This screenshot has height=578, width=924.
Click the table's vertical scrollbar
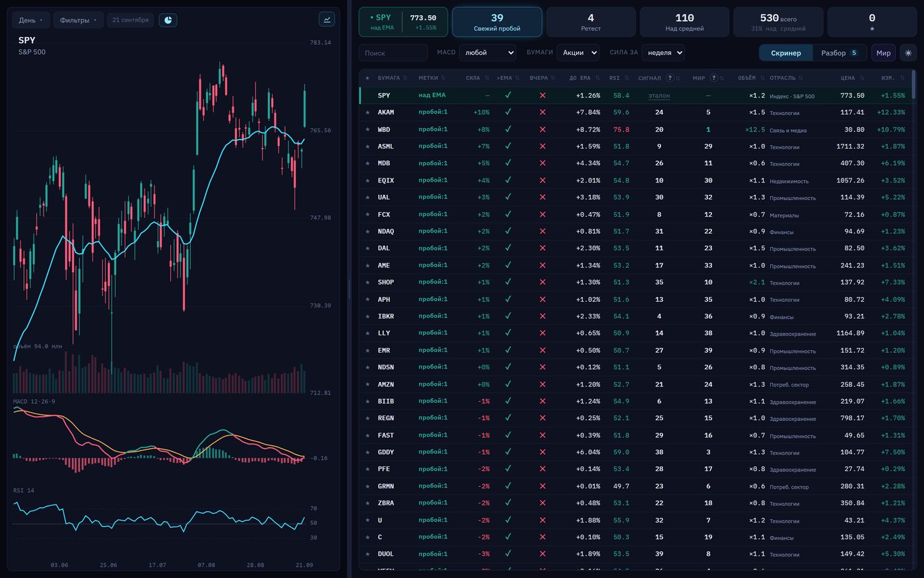(x=913, y=85)
